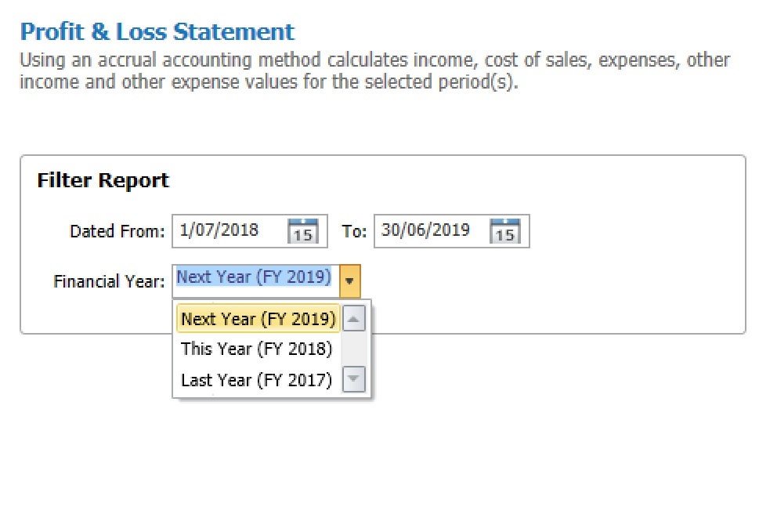Open the calendar picker for To date

505,231
